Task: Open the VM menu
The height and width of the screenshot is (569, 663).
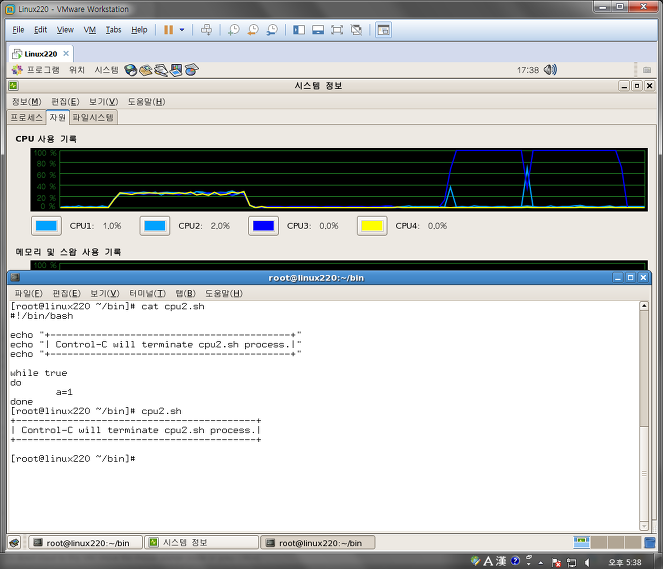Action: 90,30
